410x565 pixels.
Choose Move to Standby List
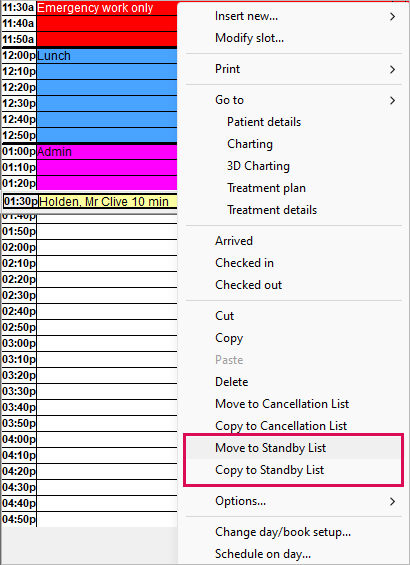click(x=270, y=448)
